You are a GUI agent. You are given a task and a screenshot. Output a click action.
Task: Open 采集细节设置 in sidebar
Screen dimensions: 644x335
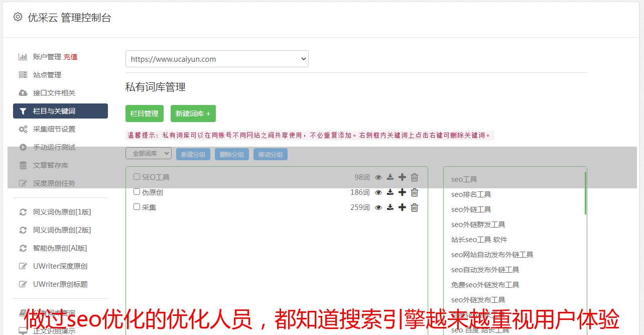[54, 129]
